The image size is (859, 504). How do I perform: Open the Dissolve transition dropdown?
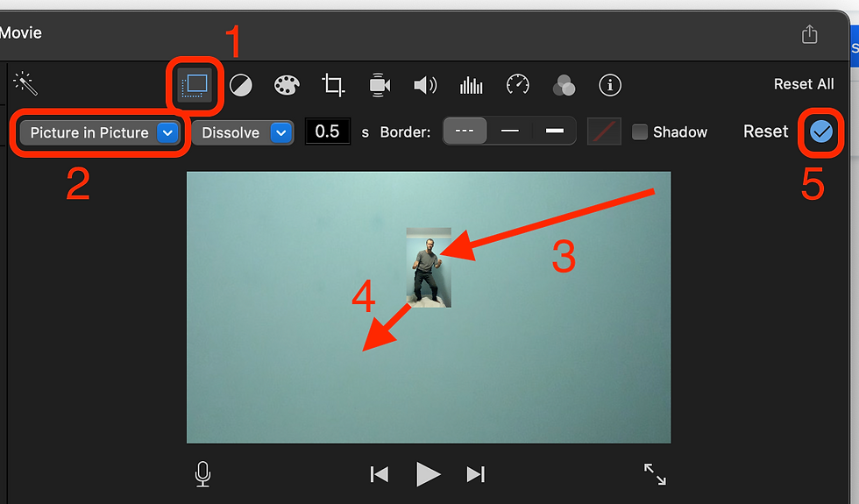coord(243,132)
